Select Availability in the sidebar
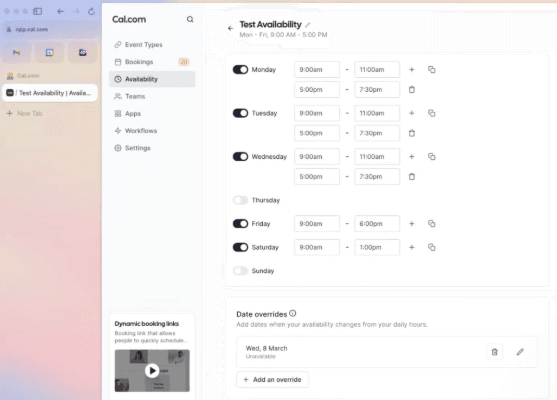Screen dimensions: 557x400 (x=152, y=79)
